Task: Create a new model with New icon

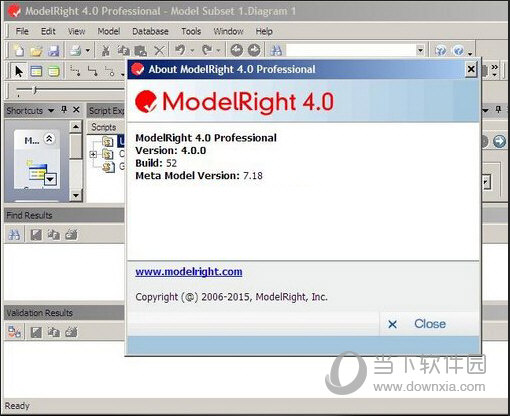Action: [19, 50]
